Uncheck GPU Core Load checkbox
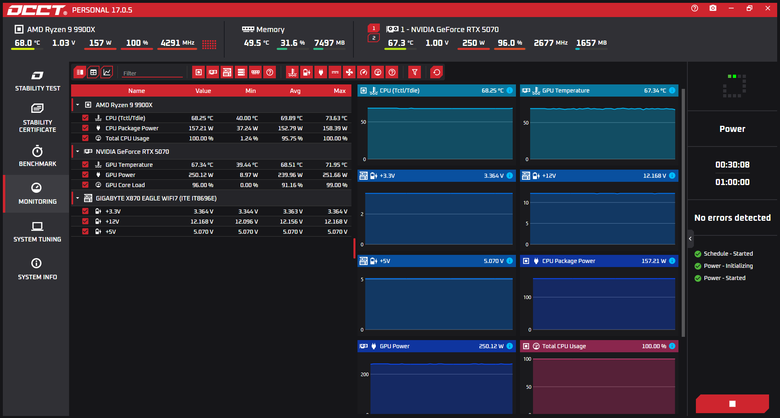Viewport: 780px width, 418px height. click(x=85, y=185)
